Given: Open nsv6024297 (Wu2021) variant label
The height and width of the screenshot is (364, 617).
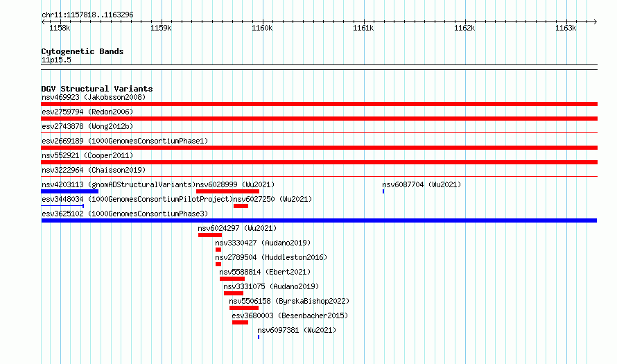Looking at the screenshot, I should tap(237, 228).
